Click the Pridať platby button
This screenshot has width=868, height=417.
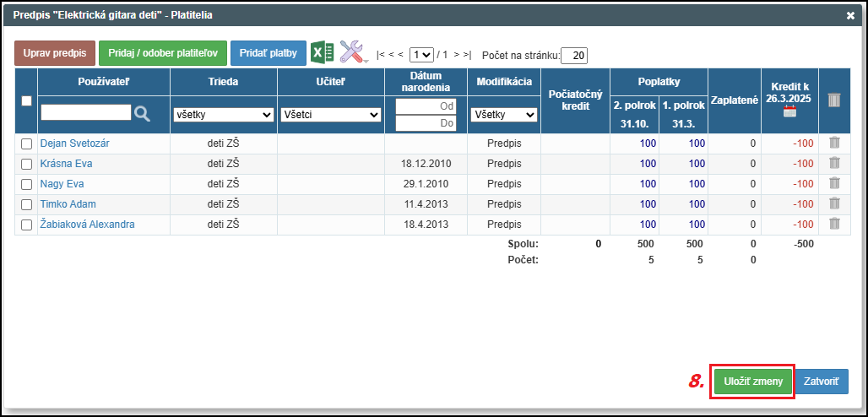[x=269, y=53]
